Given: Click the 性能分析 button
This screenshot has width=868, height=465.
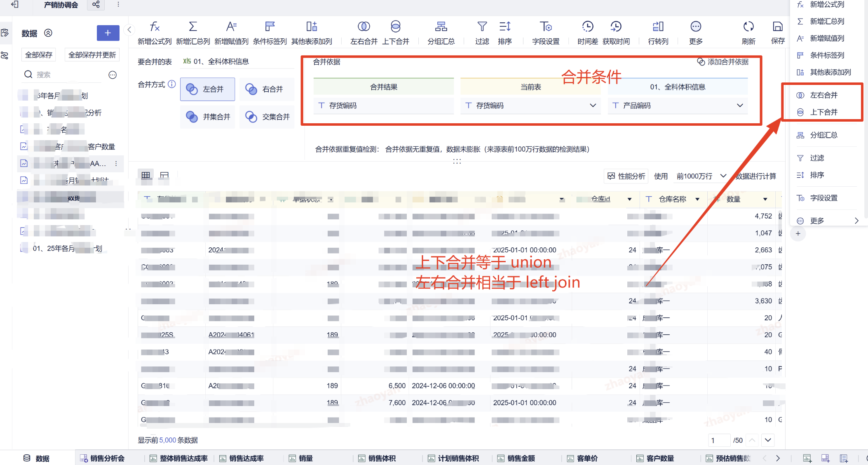Looking at the screenshot, I should point(626,176).
